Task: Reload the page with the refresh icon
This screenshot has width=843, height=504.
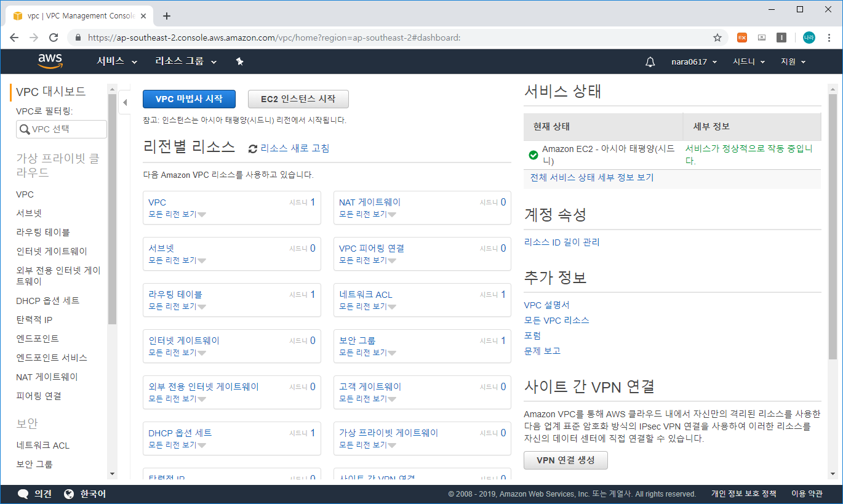Action: pos(54,38)
